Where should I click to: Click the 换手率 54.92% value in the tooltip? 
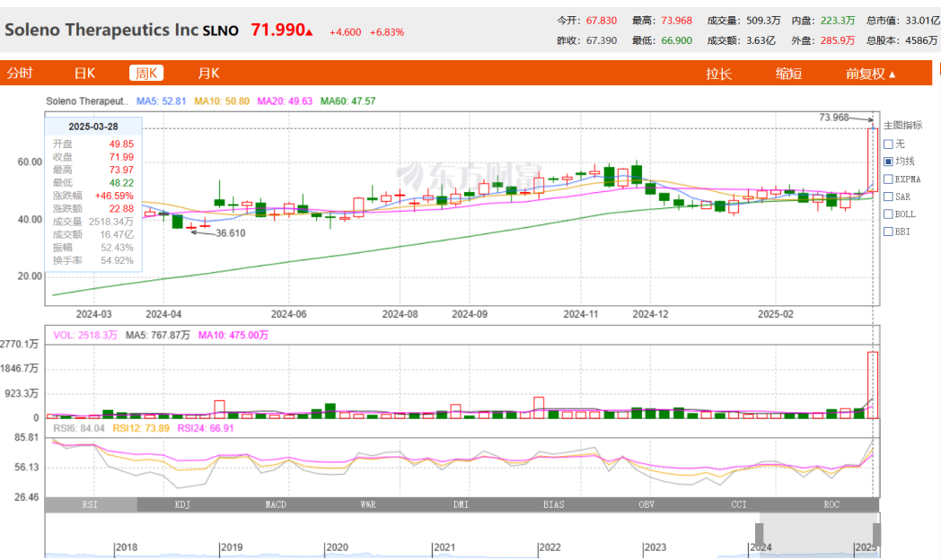click(117, 261)
